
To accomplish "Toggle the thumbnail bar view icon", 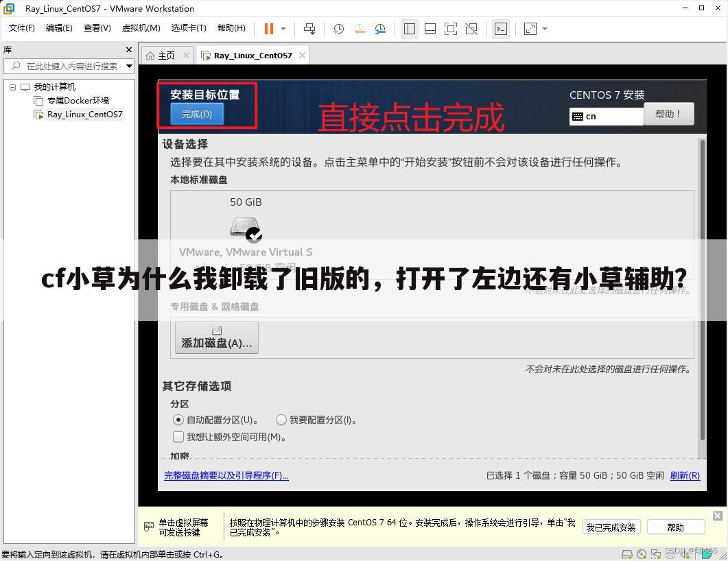I will (430, 29).
